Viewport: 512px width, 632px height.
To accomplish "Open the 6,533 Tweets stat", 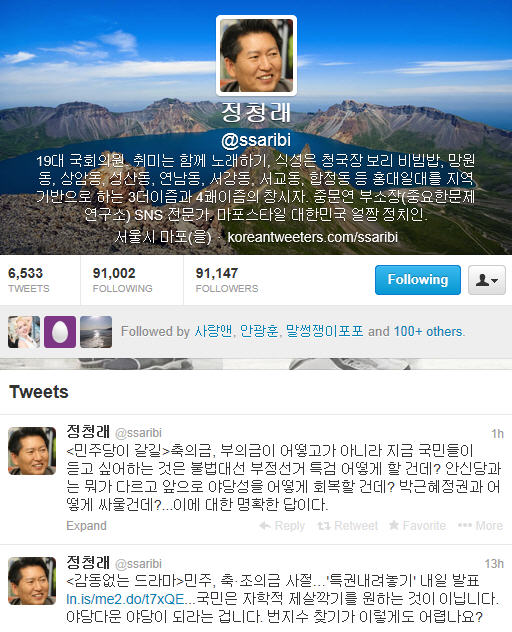I will [29, 280].
